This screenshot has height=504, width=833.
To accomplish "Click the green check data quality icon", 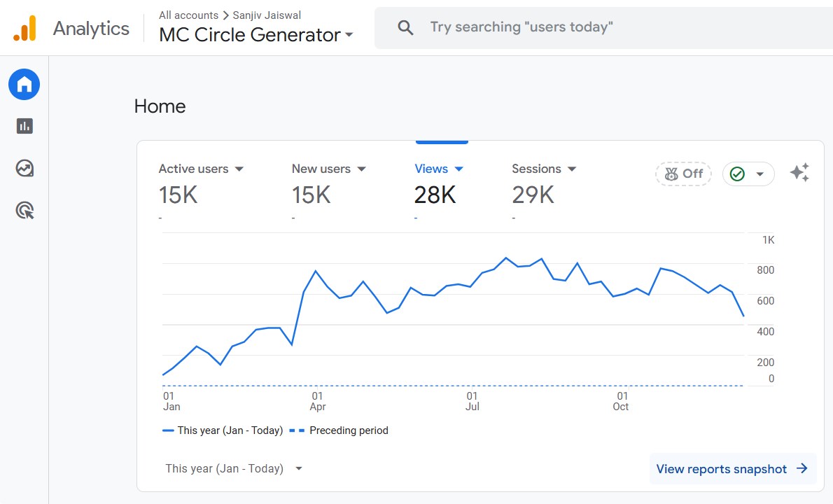I will pyautogui.click(x=737, y=174).
